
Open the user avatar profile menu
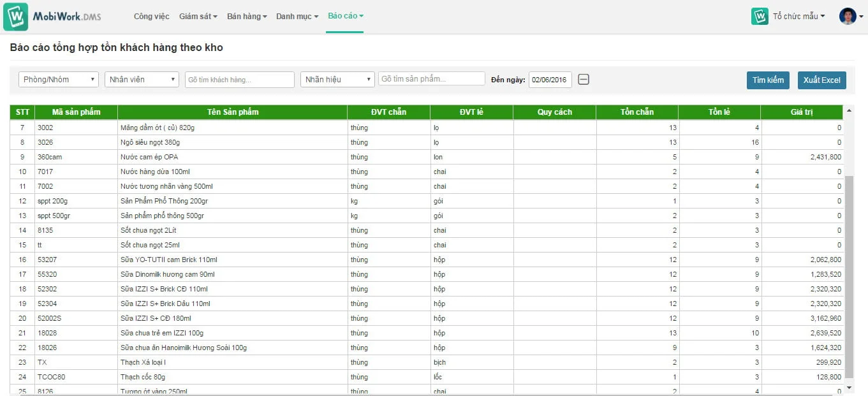[848, 17]
